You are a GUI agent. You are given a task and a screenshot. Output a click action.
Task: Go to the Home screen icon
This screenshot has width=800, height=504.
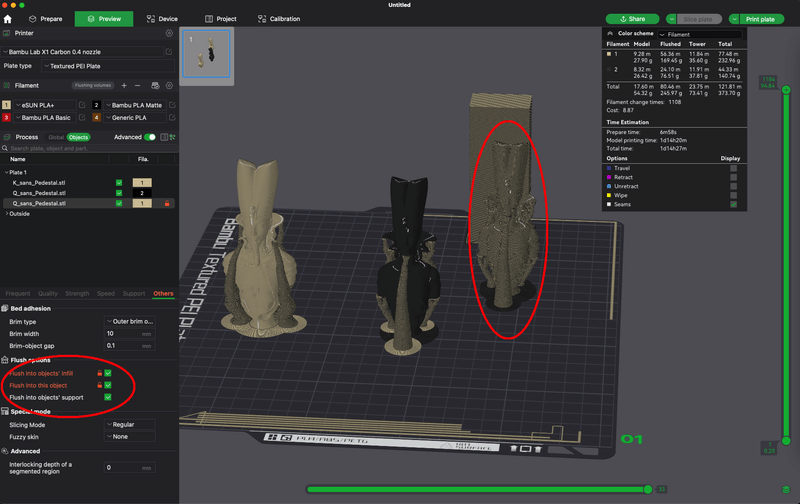click(8, 19)
